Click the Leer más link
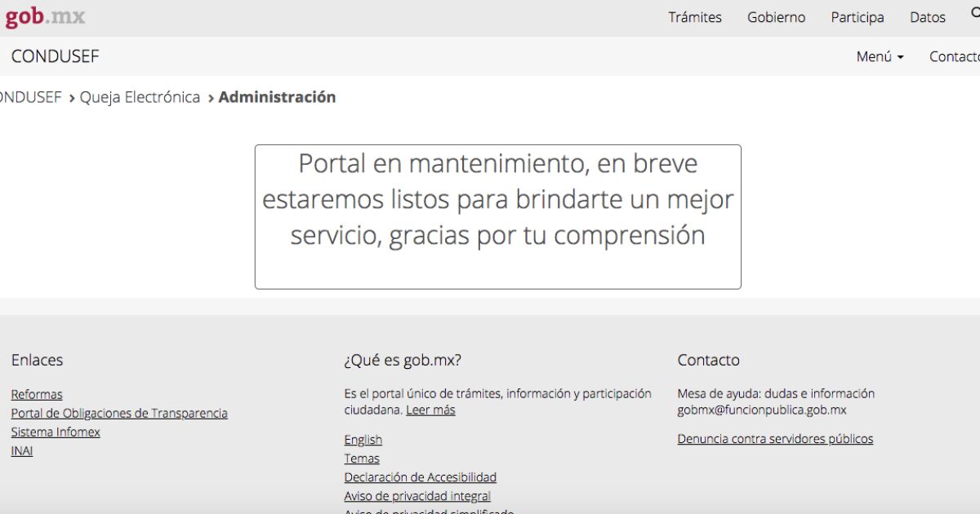 click(430, 410)
